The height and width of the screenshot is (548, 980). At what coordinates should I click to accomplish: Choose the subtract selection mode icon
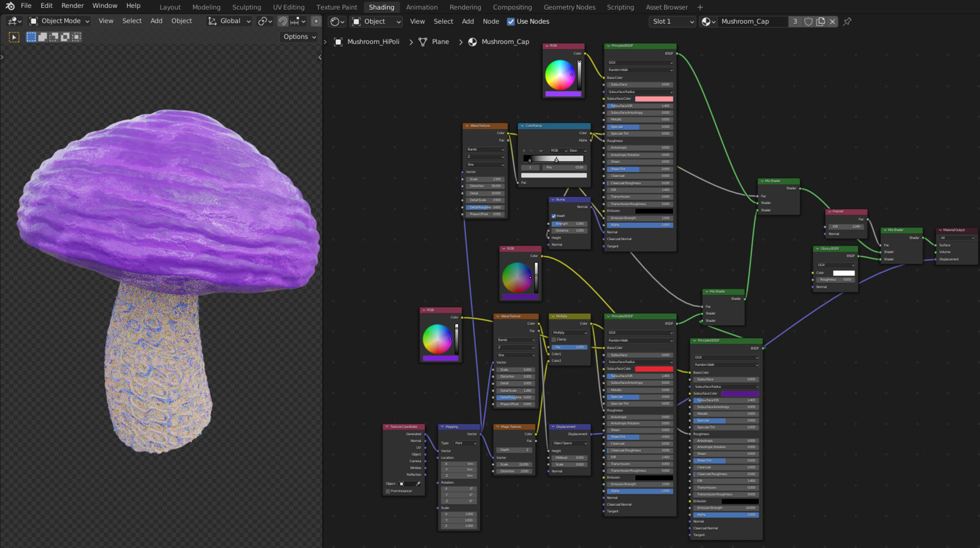54,37
